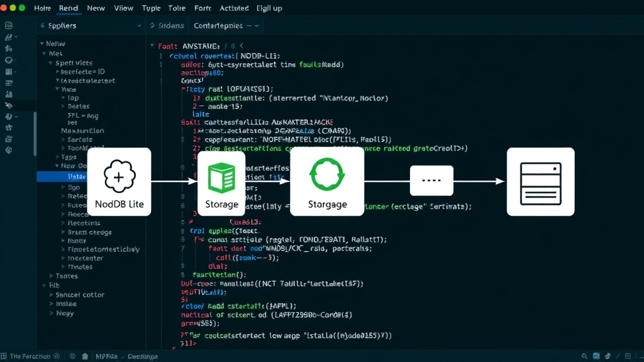
Task: Click the green macOS maximize button
Action: click(22, 8)
